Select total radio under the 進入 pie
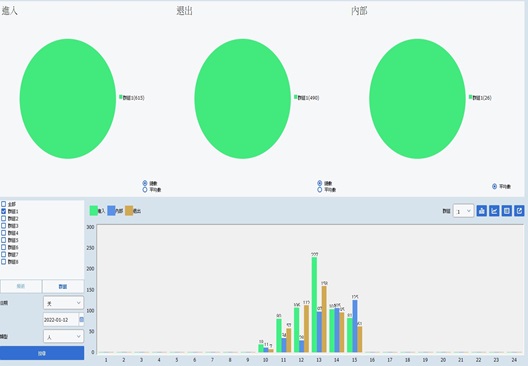This screenshot has width=528, height=366. 145,183
